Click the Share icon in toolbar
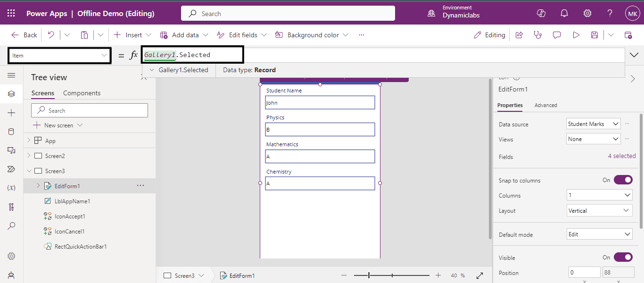Image resolution: width=644 pixels, height=283 pixels. [519, 35]
